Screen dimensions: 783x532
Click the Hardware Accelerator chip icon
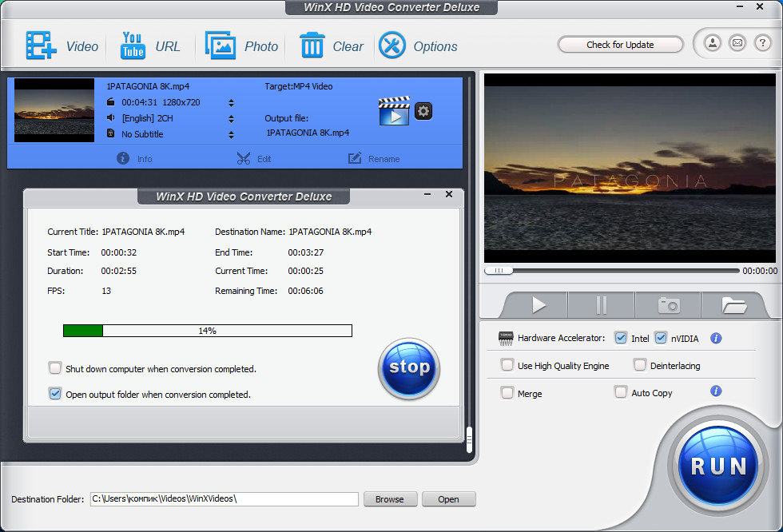click(506, 339)
